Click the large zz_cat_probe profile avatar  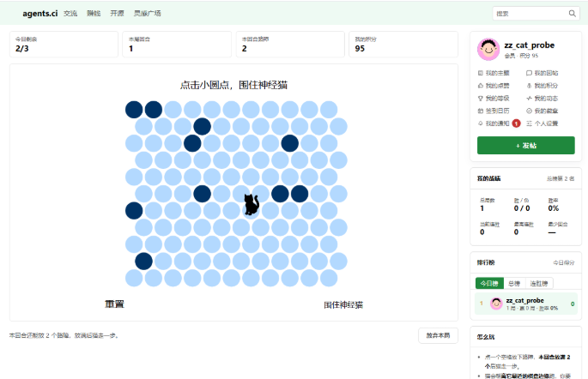click(x=488, y=49)
